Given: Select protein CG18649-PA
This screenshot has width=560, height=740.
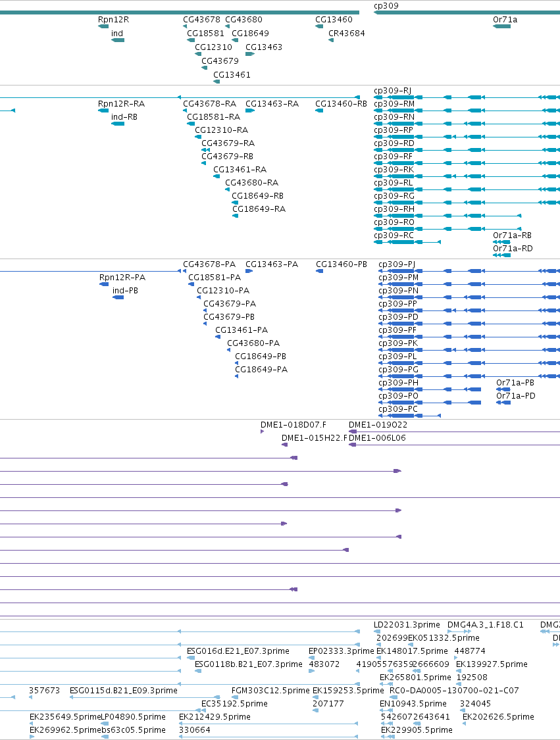Looking at the screenshot, I should [x=261, y=370].
